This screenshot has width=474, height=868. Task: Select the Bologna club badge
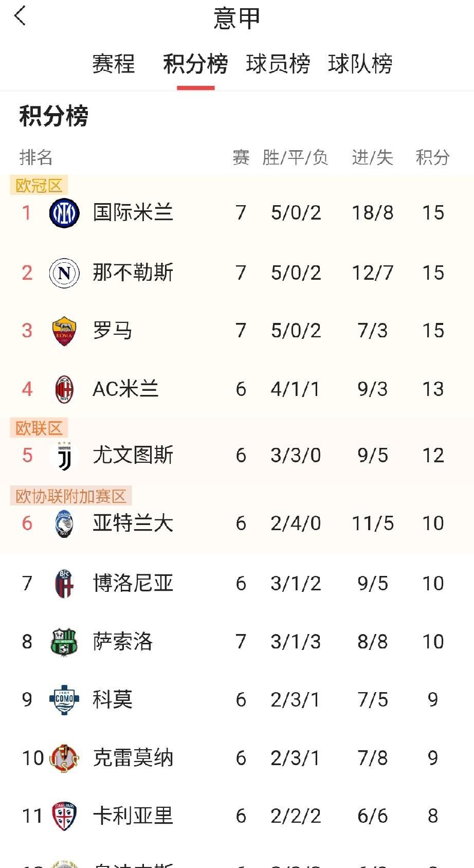[64, 584]
